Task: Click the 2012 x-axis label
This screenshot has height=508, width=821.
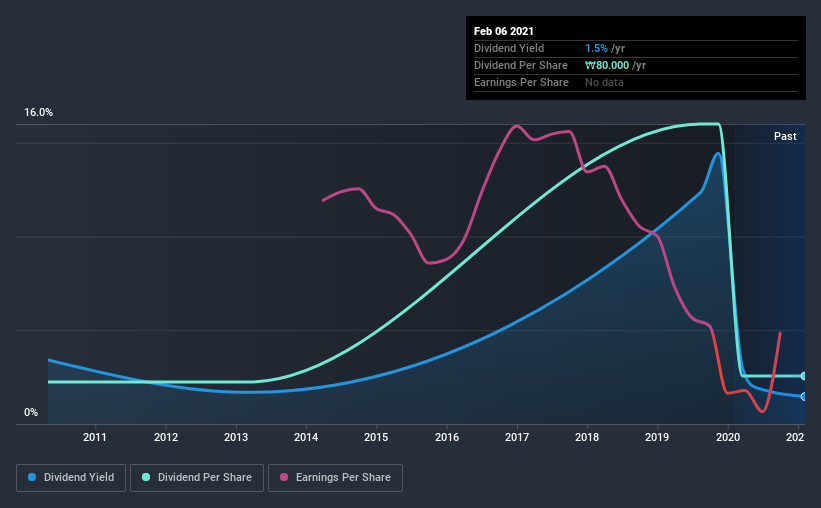Action: (166, 437)
